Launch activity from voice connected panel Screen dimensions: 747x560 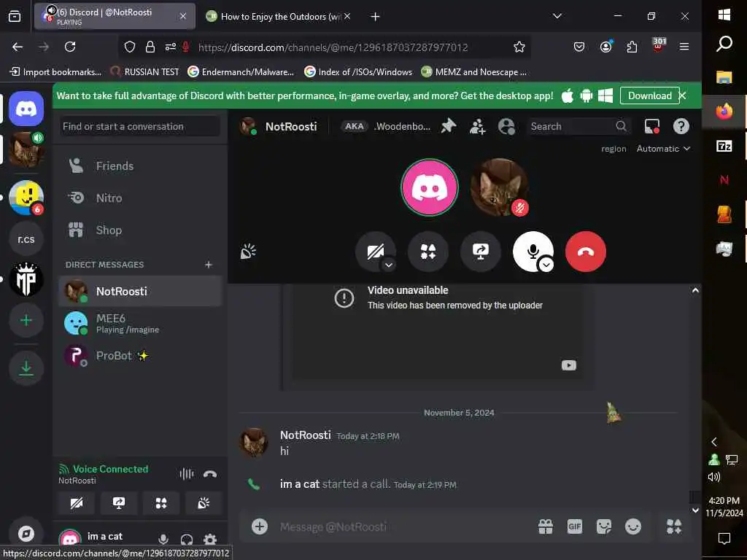[x=161, y=503]
